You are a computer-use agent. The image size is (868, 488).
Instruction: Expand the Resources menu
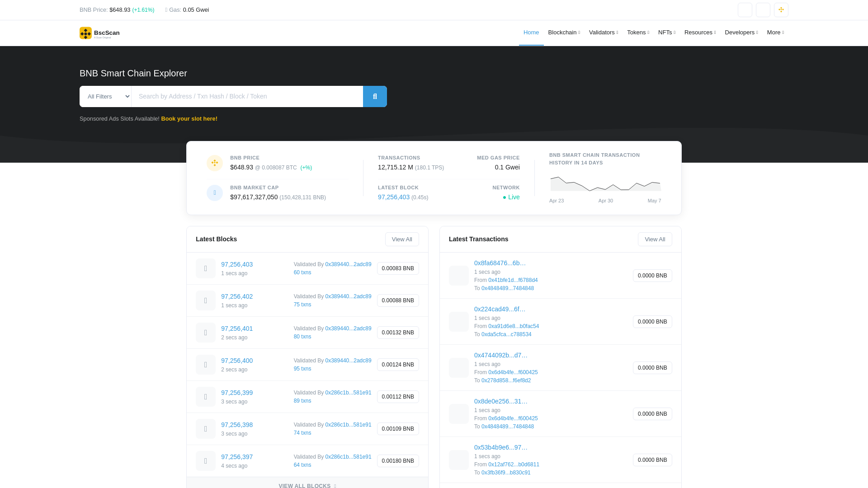[x=700, y=33]
